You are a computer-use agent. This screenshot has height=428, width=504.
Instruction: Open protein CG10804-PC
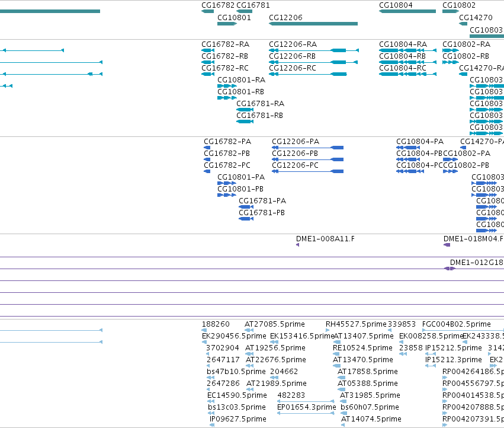pyautogui.click(x=419, y=166)
